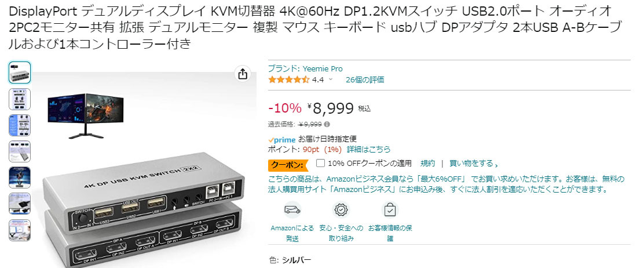The height and width of the screenshot is (268, 644).
Task: Select the second product thumbnail image
Action: (x=19, y=99)
